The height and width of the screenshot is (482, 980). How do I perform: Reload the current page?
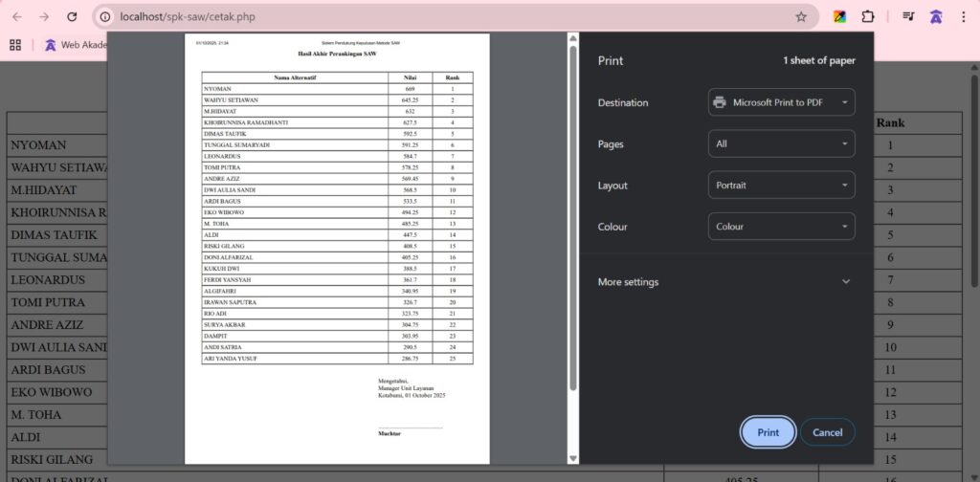pos(72,16)
